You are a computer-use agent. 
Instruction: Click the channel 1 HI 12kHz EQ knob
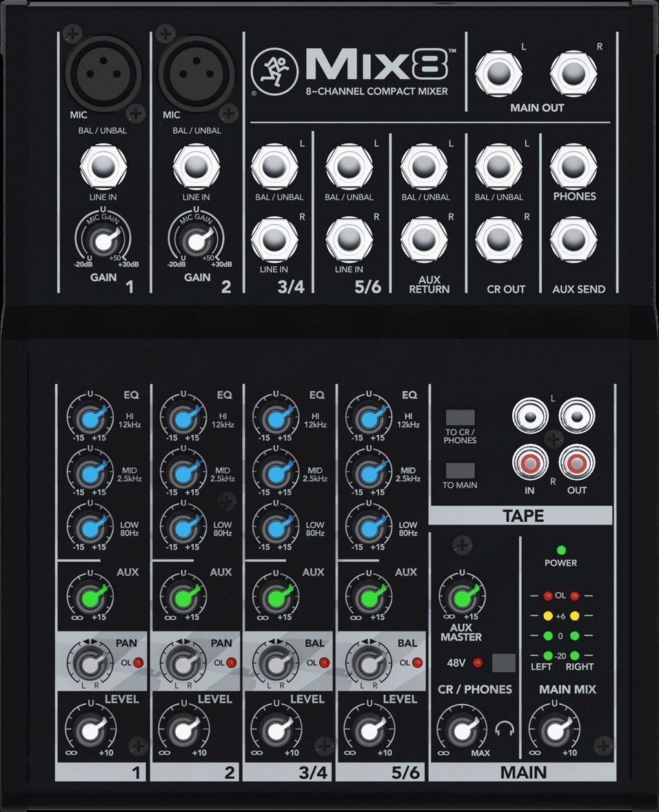(90, 419)
